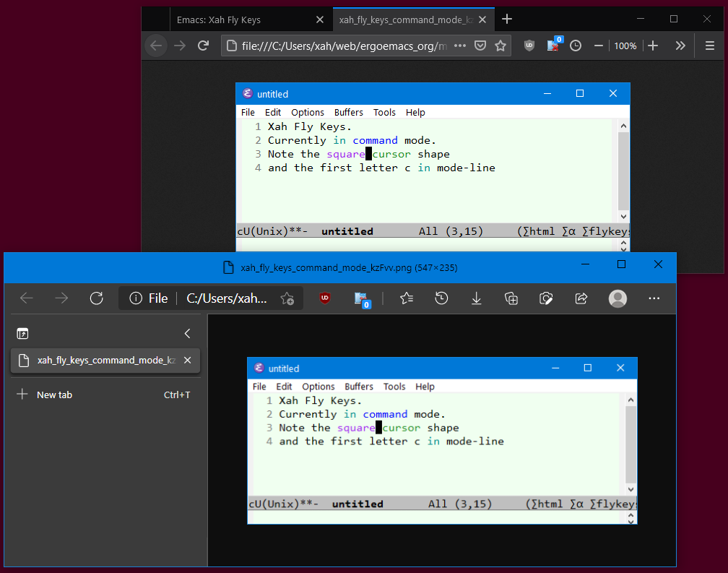
Task: Close the Emacs: Xah Fly Keys tab
Action: tap(319, 20)
